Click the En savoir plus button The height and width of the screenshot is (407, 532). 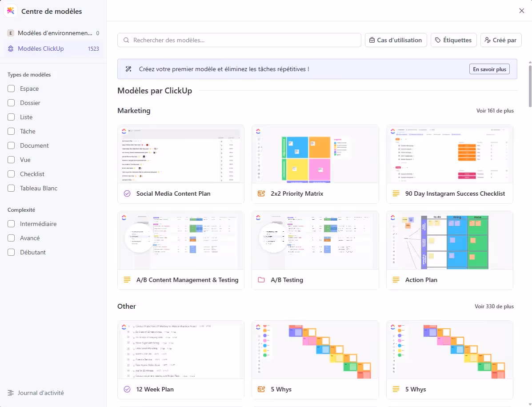coord(489,69)
